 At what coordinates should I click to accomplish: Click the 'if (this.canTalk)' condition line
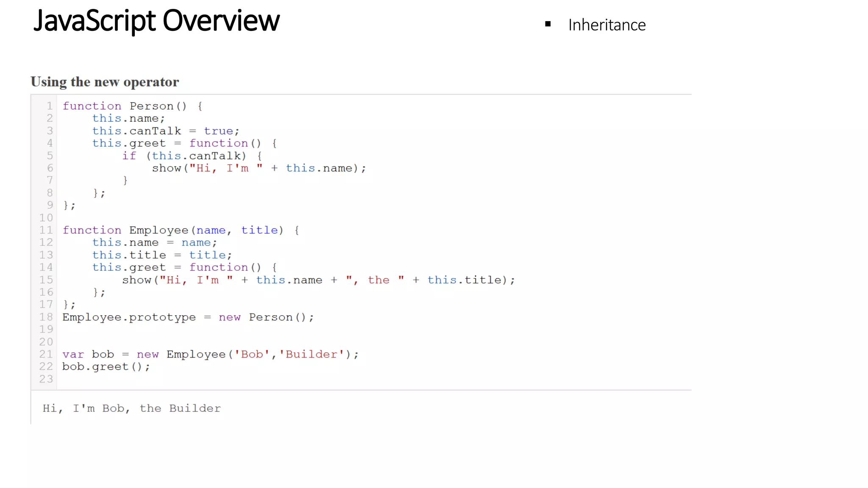(192, 156)
